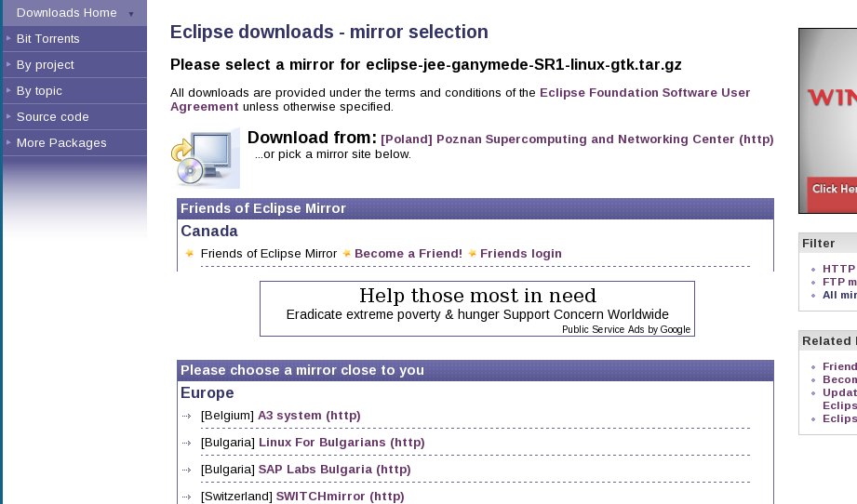The width and height of the screenshot is (857, 504).
Task: Click the computer and CD download icon
Action: click(205, 159)
